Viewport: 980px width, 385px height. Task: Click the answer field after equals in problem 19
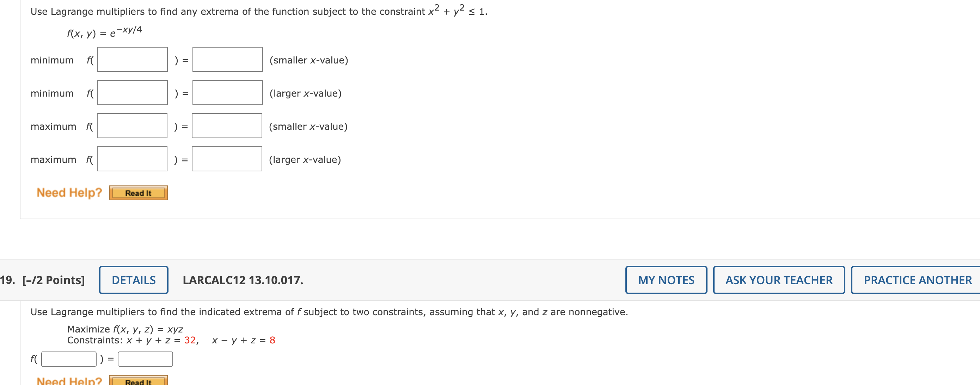[x=145, y=358]
